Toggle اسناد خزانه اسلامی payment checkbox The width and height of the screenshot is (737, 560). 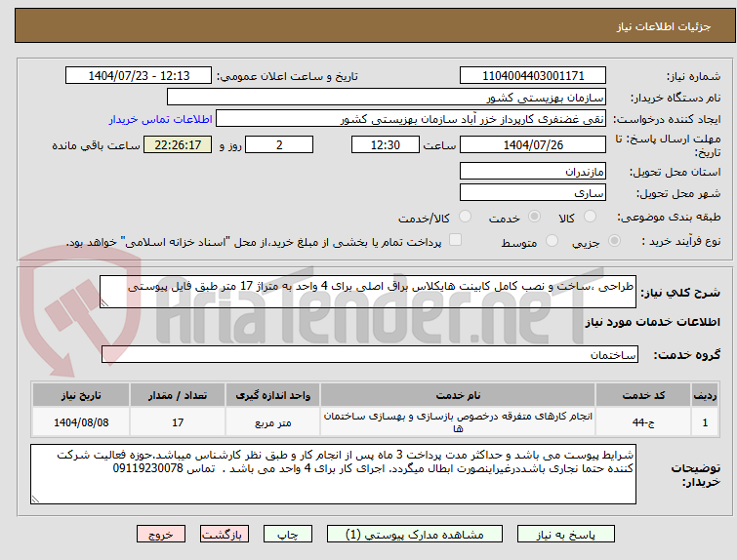pyautogui.click(x=455, y=240)
